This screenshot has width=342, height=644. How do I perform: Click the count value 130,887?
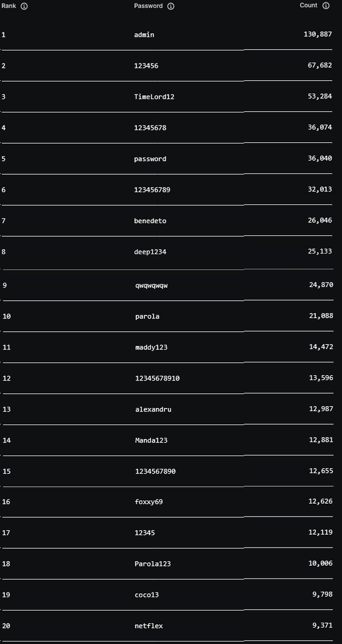click(x=318, y=34)
